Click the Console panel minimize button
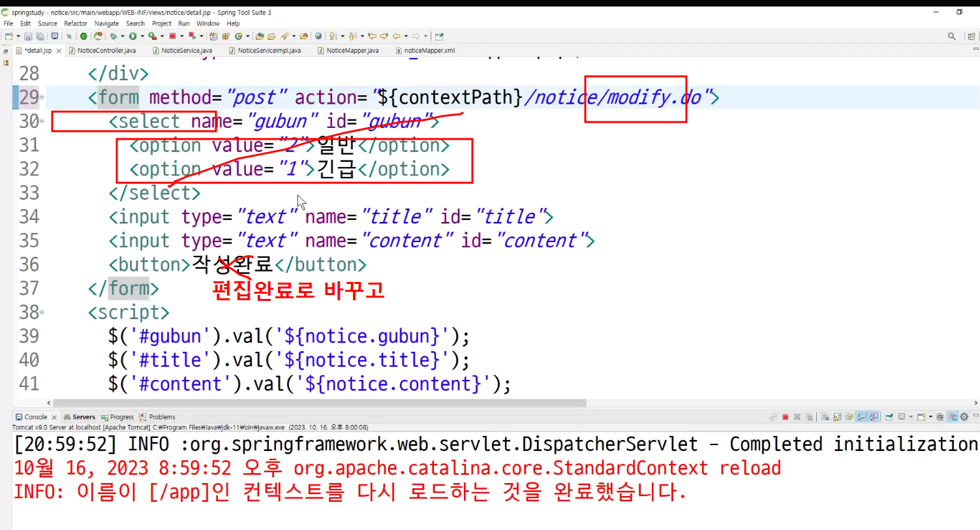 pos(976,416)
